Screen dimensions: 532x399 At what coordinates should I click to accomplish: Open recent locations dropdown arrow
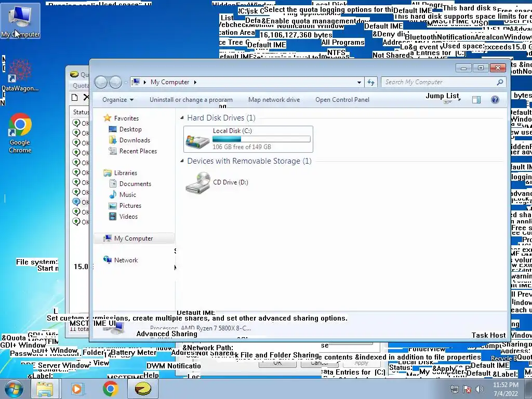click(x=126, y=82)
